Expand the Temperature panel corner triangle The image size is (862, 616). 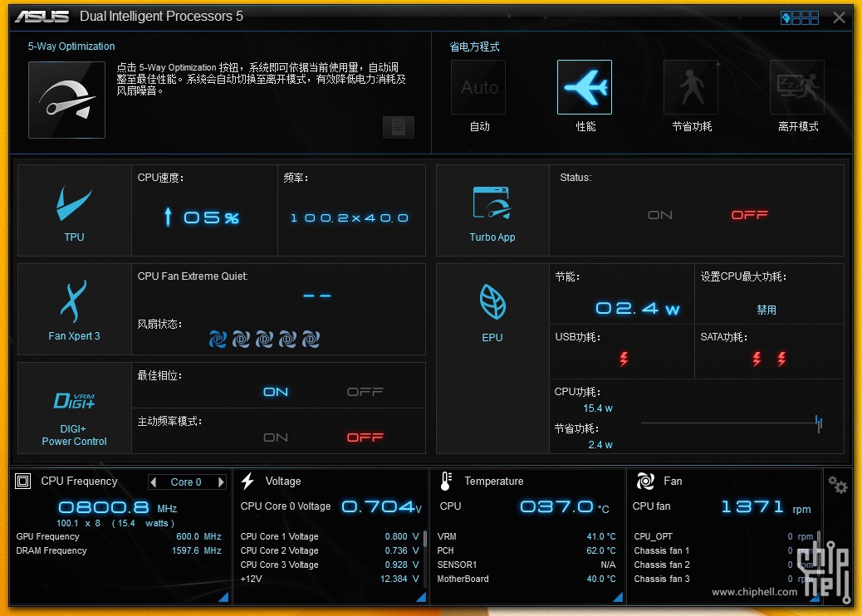click(x=618, y=597)
